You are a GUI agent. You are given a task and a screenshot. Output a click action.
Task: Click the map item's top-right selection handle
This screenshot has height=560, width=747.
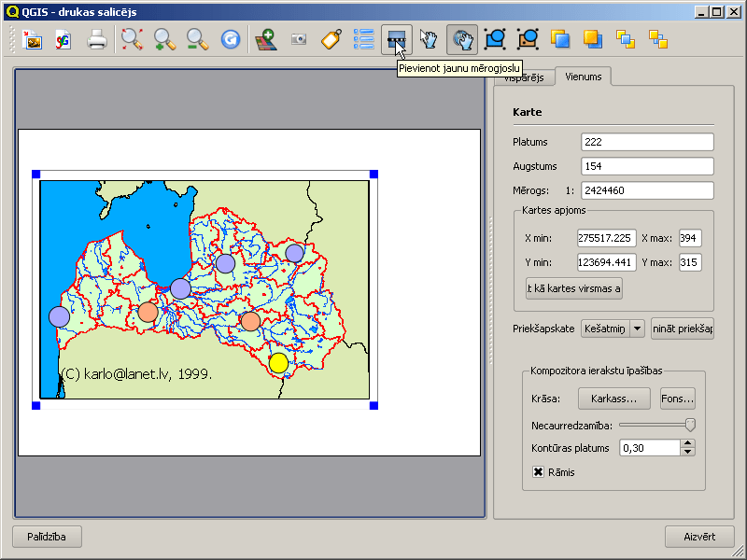[x=374, y=175]
